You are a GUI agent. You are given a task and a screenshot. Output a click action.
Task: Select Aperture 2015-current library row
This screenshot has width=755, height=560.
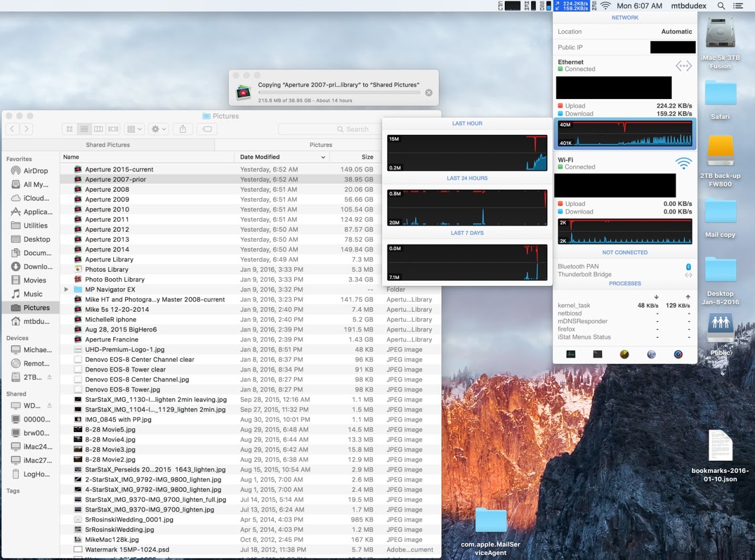[x=221, y=169]
